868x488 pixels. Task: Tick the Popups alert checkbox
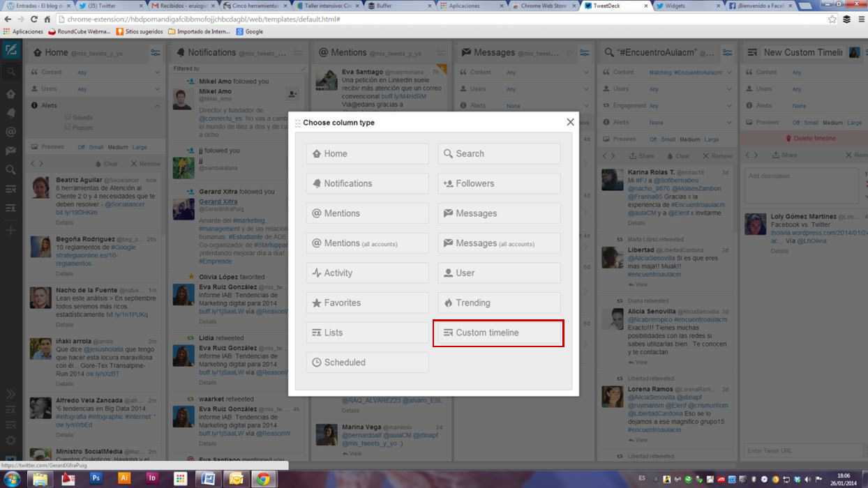tap(68, 128)
